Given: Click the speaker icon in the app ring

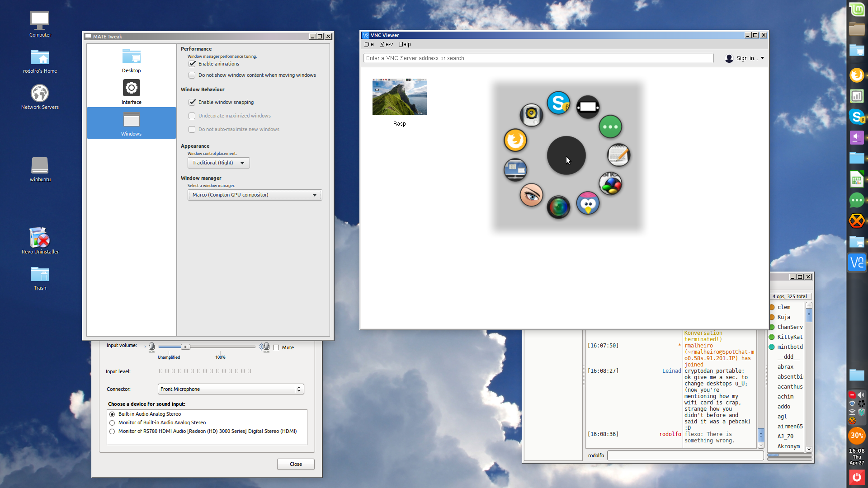Looking at the screenshot, I should (531, 114).
